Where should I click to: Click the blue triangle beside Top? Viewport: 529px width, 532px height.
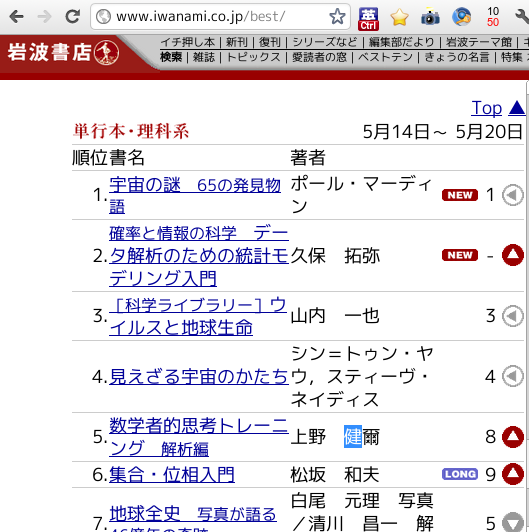coord(517,108)
